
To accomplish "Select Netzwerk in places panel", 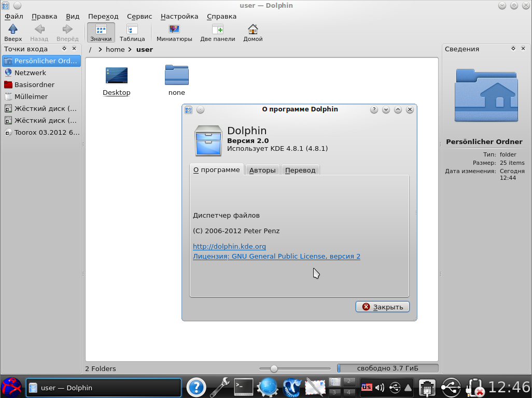I will pos(30,73).
